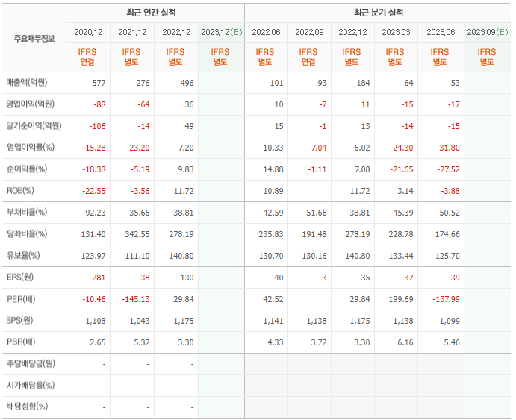Click the PER(배) row label

coord(21,299)
